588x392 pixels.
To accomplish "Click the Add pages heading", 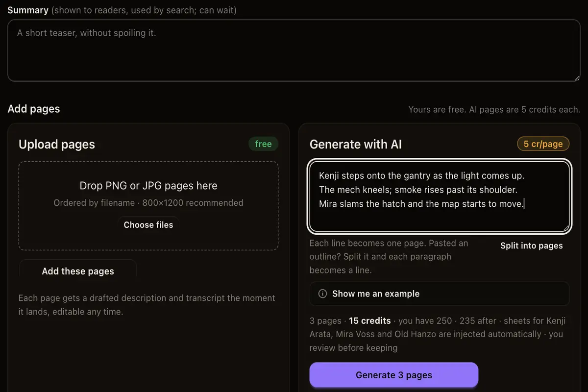I will pos(34,109).
